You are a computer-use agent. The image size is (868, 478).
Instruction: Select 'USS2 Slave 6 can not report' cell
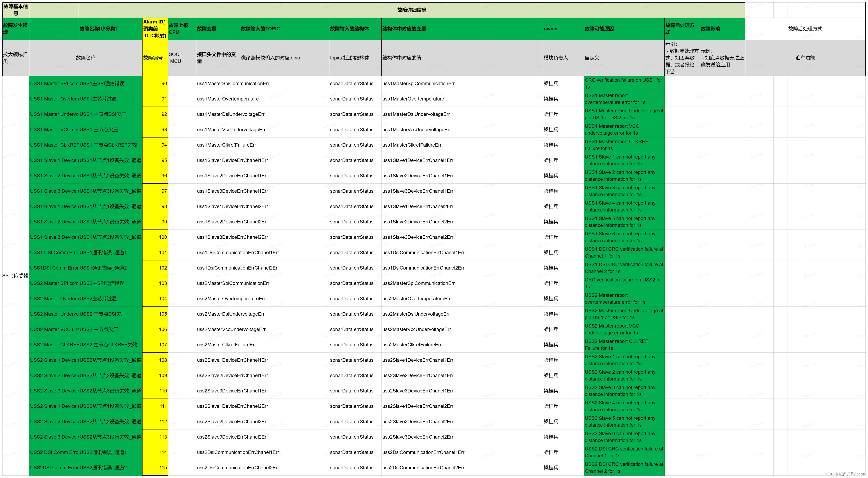pos(624,437)
